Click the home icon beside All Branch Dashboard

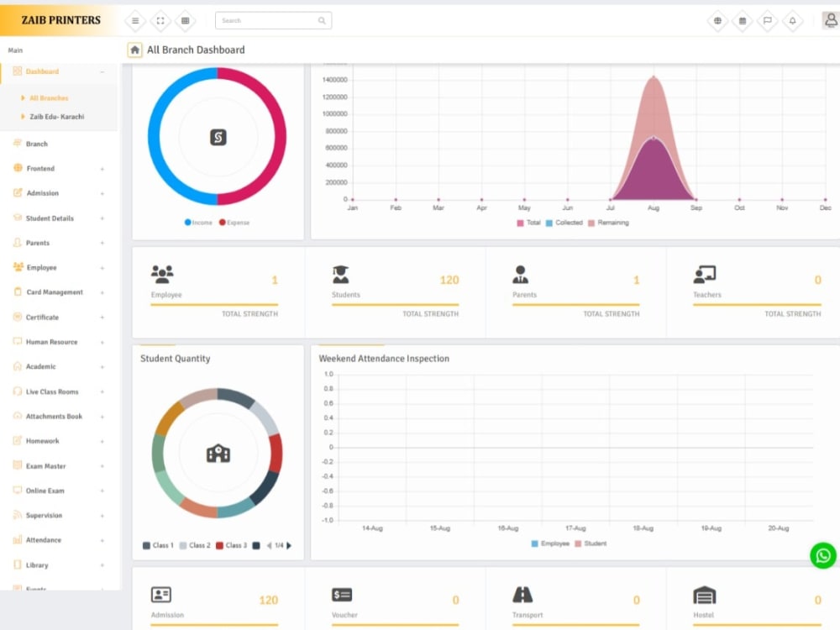134,50
